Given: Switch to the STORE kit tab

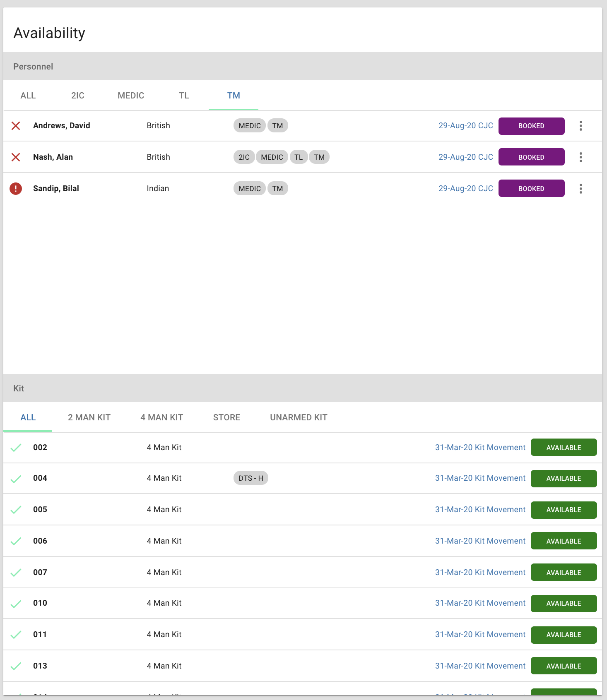Looking at the screenshot, I should (x=226, y=417).
